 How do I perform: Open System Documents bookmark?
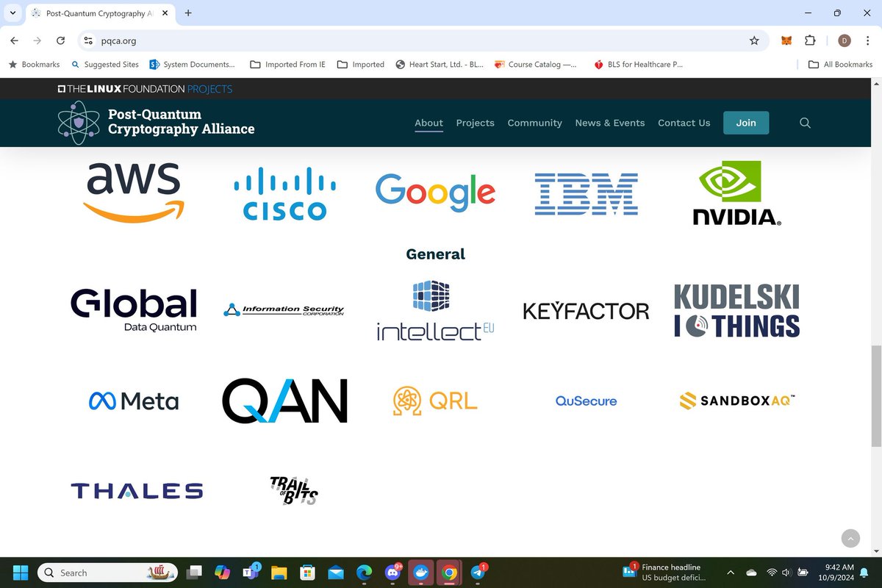192,65
